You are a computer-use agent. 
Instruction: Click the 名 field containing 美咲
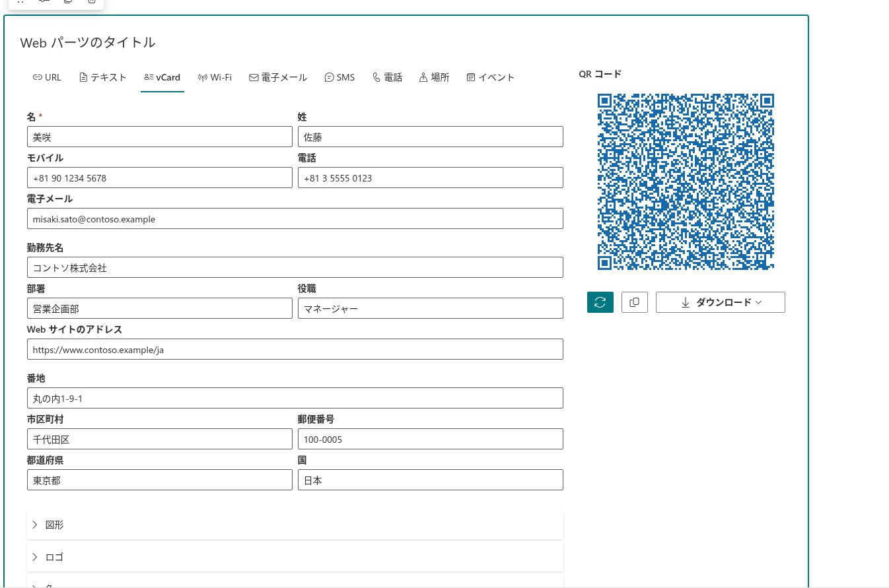(160, 137)
